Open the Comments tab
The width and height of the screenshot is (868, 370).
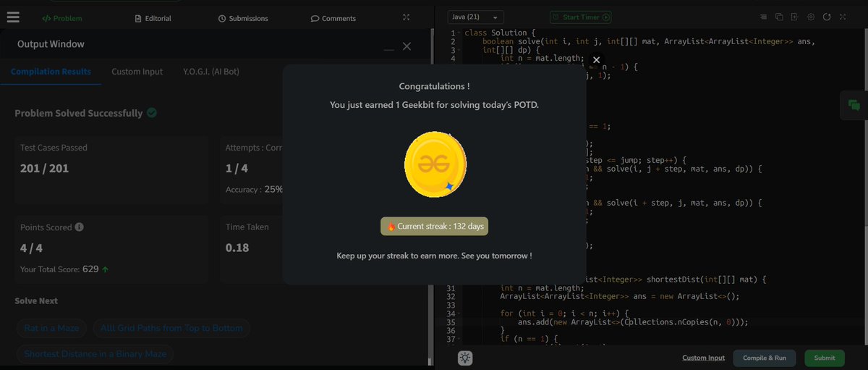point(333,18)
